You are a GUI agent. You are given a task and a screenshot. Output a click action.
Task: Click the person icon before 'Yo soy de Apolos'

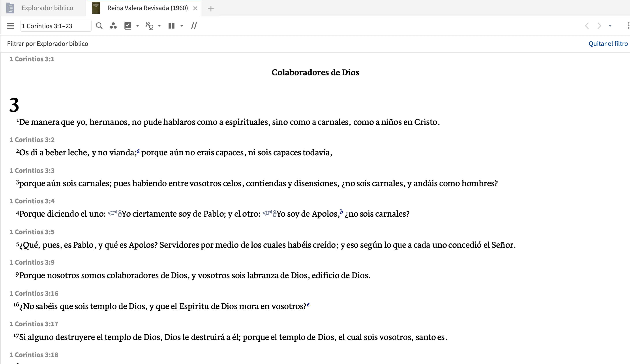pyautogui.click(x=275, y=214)
